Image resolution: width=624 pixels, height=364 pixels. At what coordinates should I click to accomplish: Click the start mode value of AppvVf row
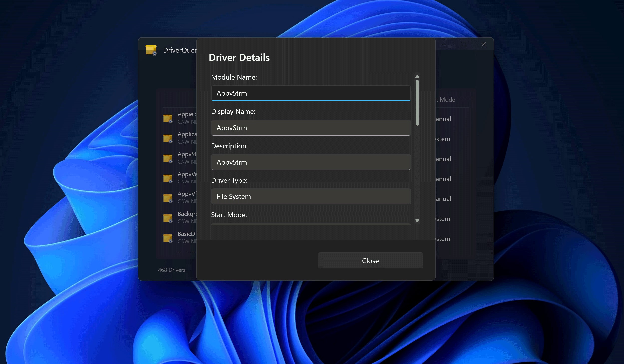coord(443,199)
